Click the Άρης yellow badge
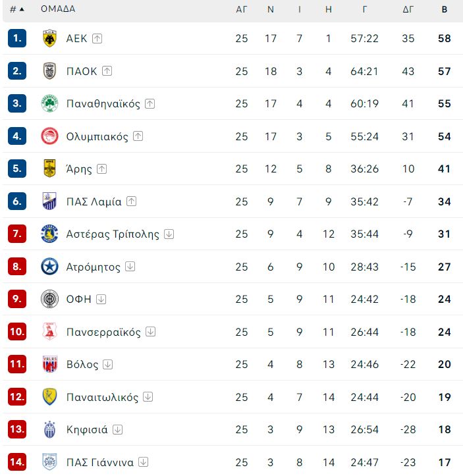The width and height of the screenshot is (463, 476). coord(49,169)
